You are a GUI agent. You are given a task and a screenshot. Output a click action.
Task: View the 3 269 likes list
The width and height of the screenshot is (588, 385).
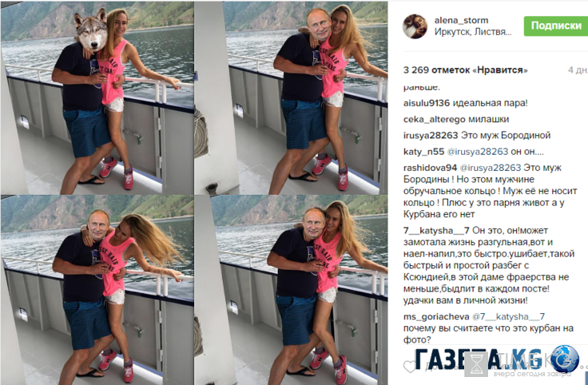tap(465, 70)
